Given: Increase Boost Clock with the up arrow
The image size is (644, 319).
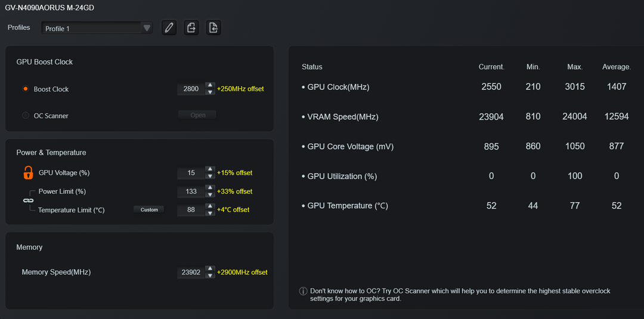Looking at the screenshot, I should (x=210, y=85).
